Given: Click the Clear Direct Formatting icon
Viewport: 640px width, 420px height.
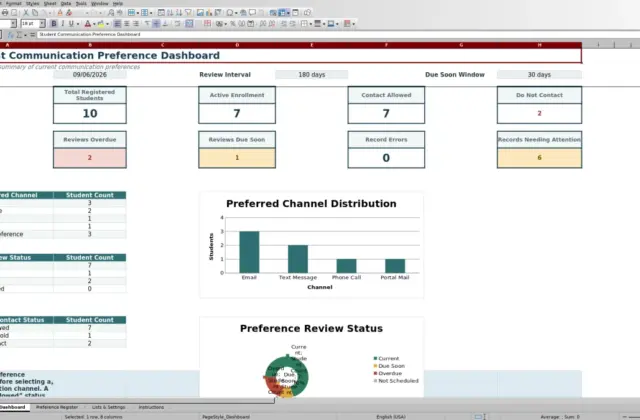Looking at the screenshot, I should [x=69, y=13].
